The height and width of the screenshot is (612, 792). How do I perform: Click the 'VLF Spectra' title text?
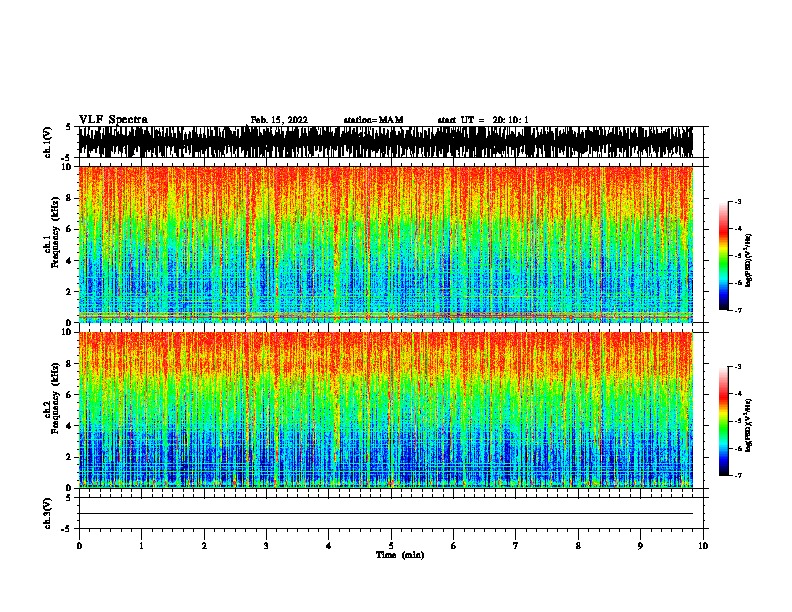pos(113,120)
